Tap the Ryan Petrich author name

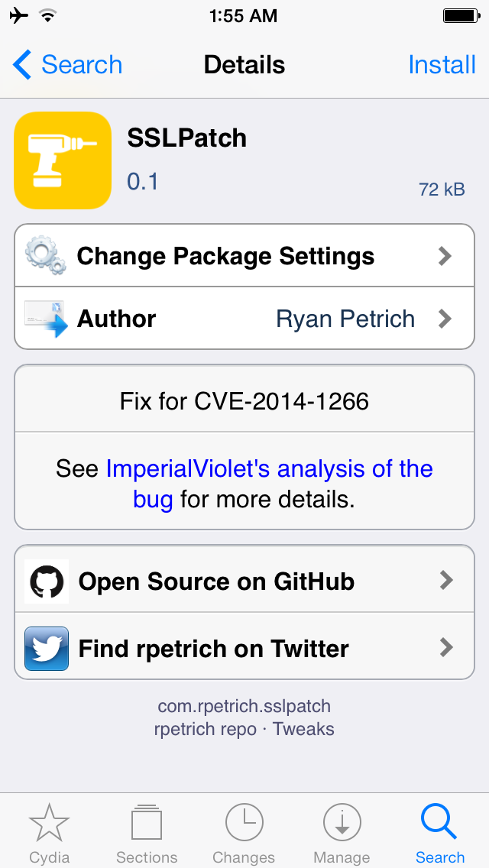tap(345, 319)
